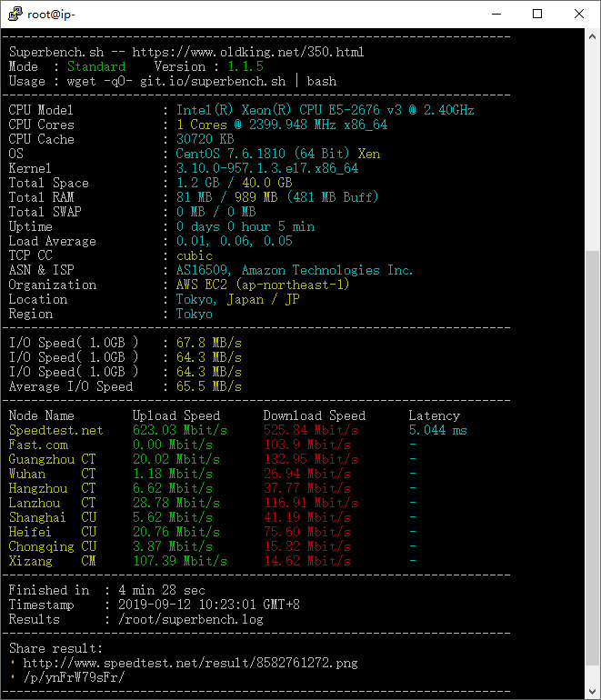Click the scrollbar up arrow
Viewport: 601px width, 700px height.
[592, 36]
